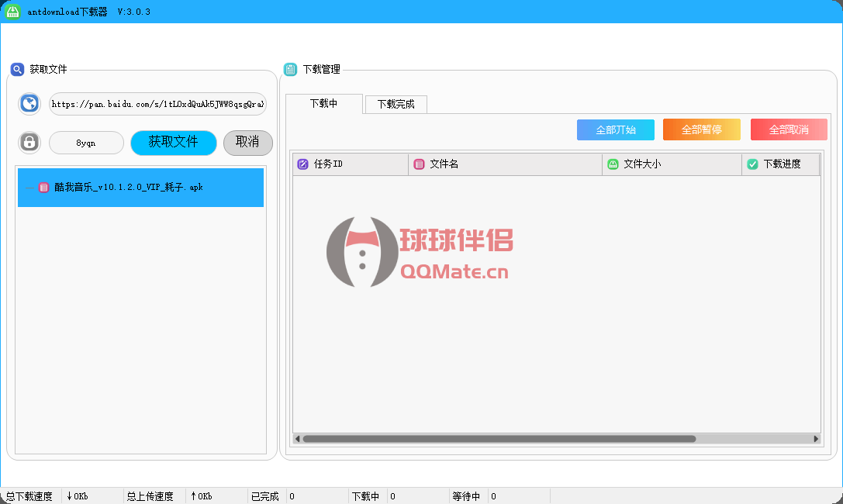
Task: Click the padlock icon beside password field
Action: [29, 143]
